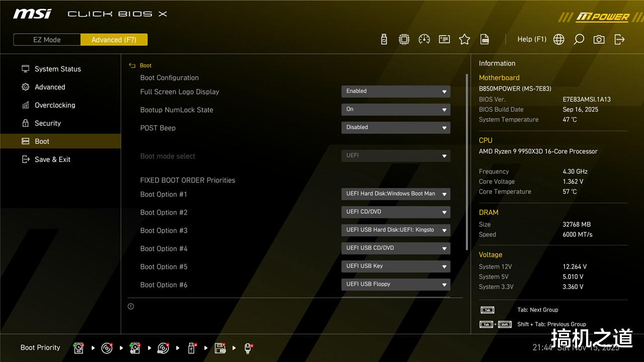Change language using the globe icon
The width and height of the screenshot is (644, 362).
point(558,39)
